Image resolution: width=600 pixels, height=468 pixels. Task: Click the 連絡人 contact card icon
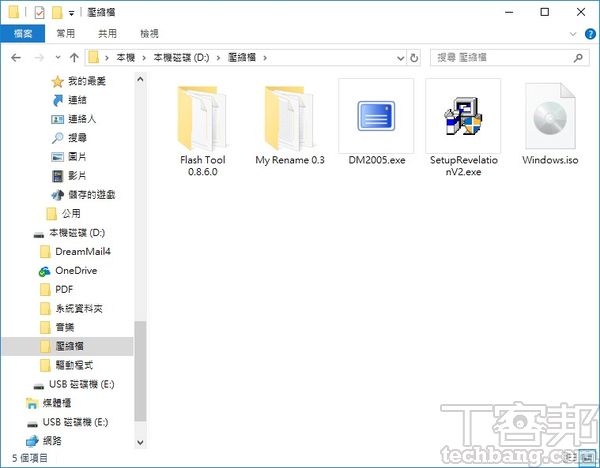tap(57, 119)
